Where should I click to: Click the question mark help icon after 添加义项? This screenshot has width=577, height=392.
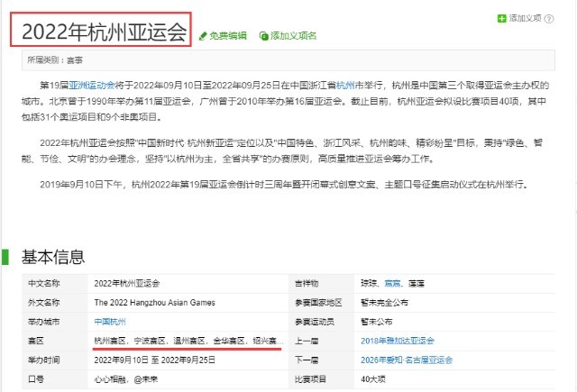(x=549, y=18)
